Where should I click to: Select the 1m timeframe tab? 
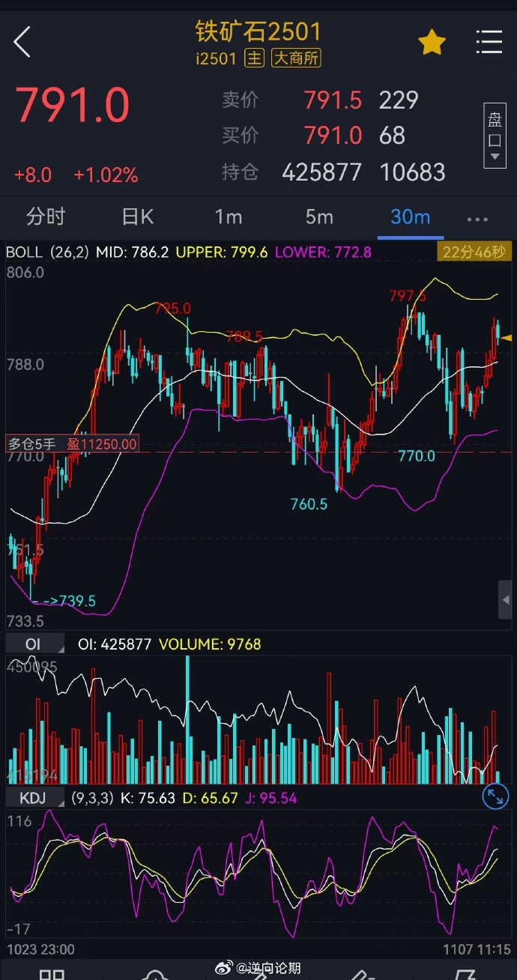(229, 217)
